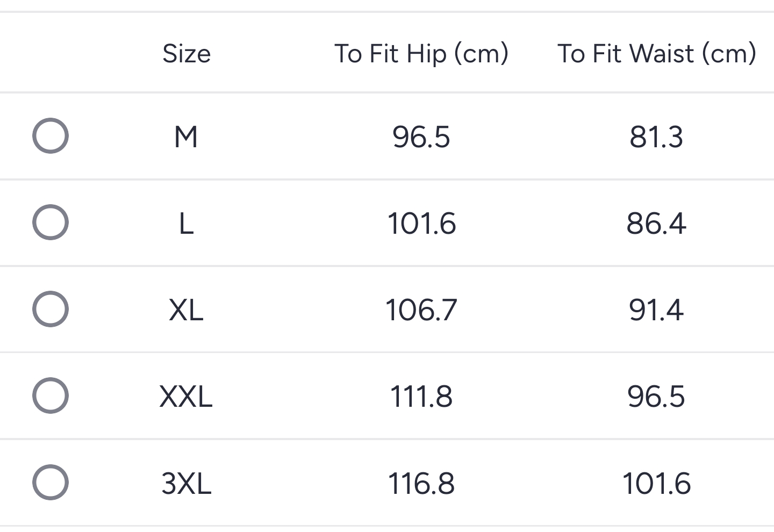This screenshot has height=532, width=774.
Task: Click the waist value 91.4 for size XL
Action: coord(657,308)
